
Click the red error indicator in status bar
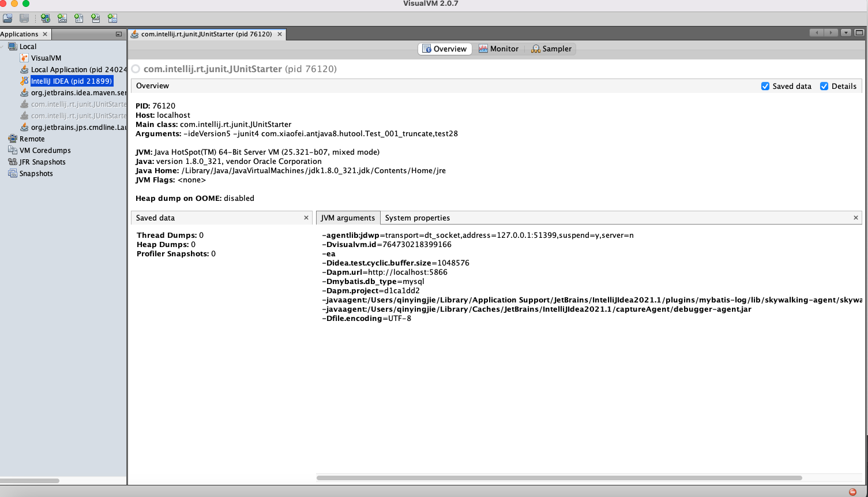(852, 492)
